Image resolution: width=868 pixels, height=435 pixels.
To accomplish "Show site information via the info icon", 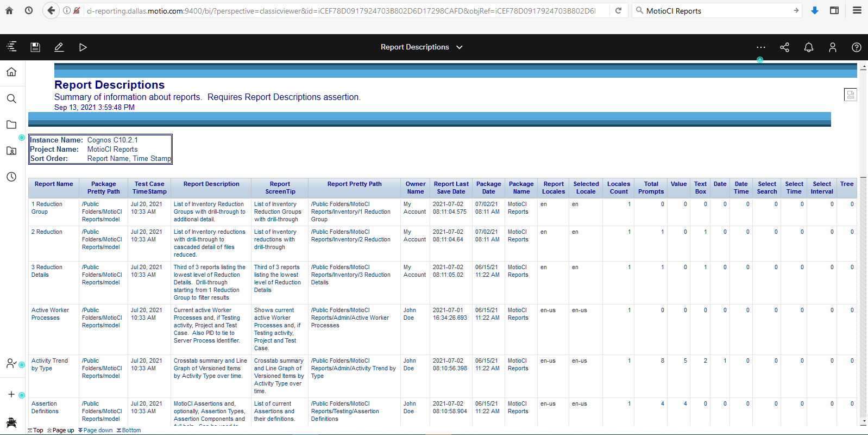I will [x=67, y=10].
